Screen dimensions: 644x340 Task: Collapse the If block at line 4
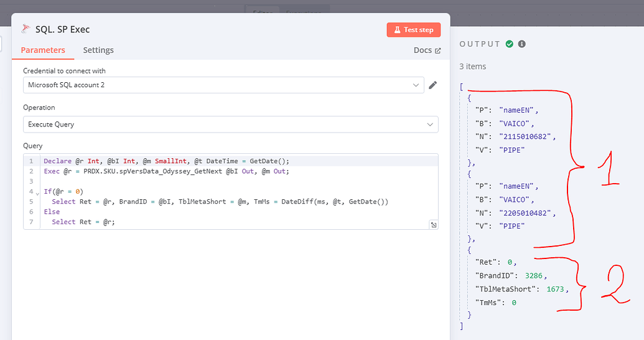click(37, 194)
